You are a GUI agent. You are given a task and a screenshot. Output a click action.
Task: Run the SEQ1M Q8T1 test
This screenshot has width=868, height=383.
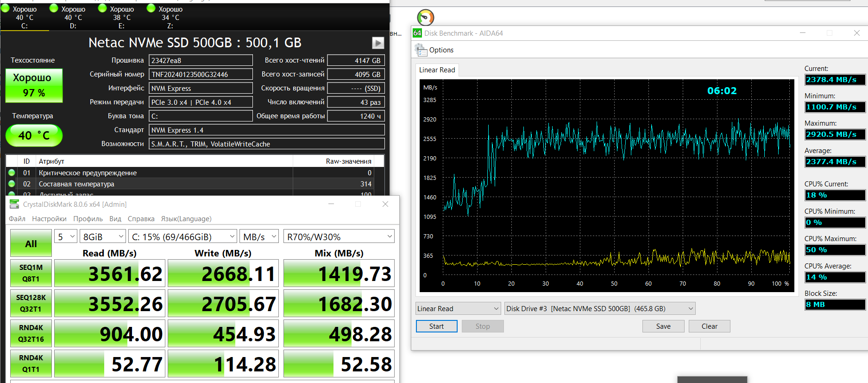click(x=31, y=273)
